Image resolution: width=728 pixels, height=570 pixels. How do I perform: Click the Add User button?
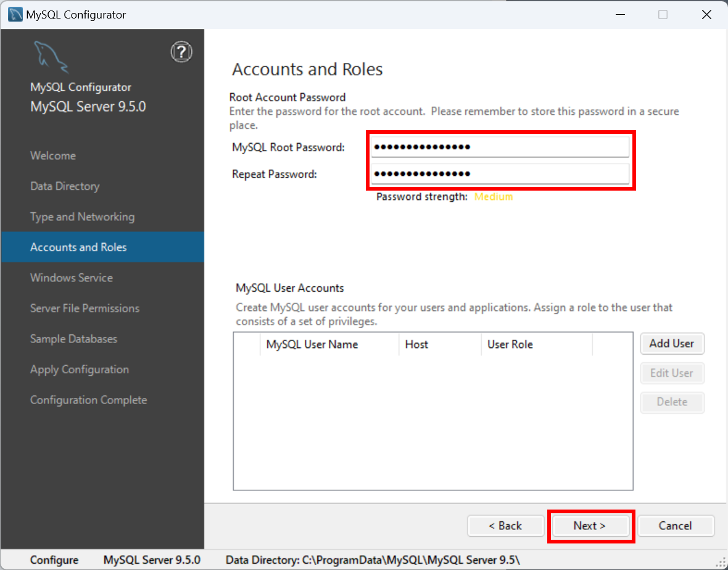[x=672, y=344]
